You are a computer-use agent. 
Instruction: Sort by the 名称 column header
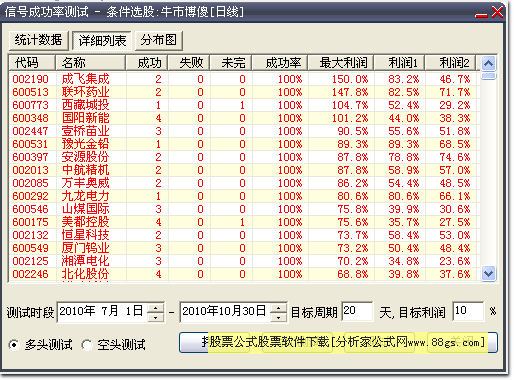click(91, 63)
